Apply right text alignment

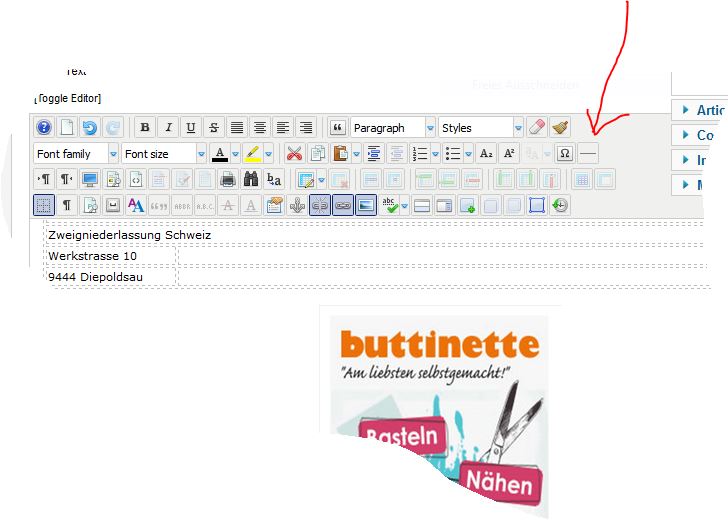pos(306,127)
